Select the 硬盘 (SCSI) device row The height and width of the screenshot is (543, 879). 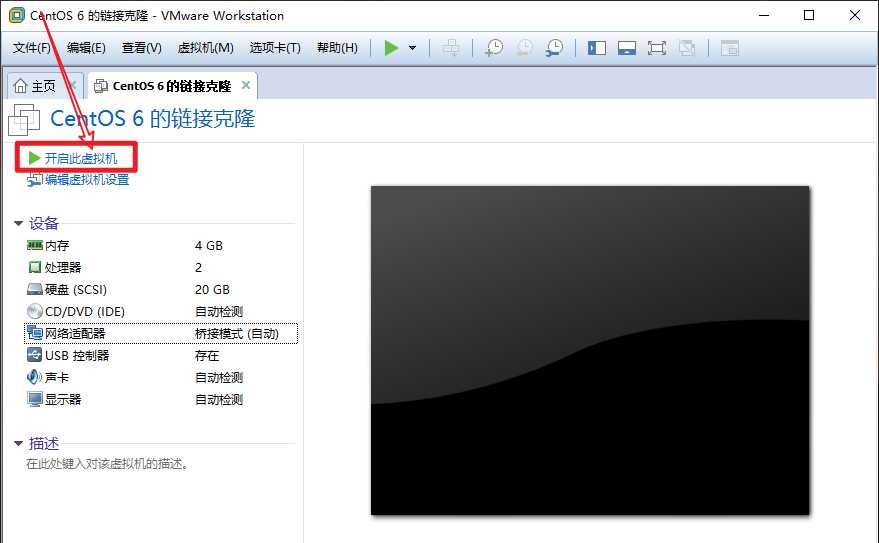coord(161,290)
